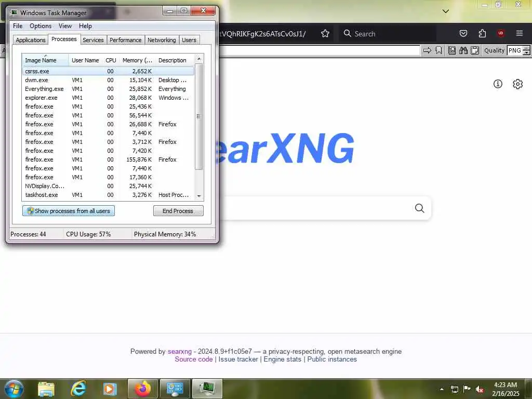Launch Internet Explorer from the taskbar
Viewport: 532px width, 399px height.
[78, 389]
